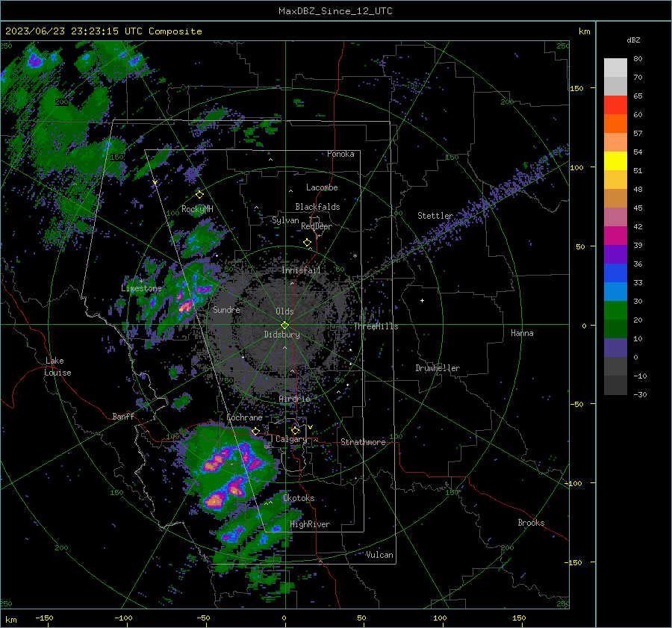The image size is (672, 628).
Task: Click the bright green 30-20 dBZ swatch
Action: coord(615,311)
